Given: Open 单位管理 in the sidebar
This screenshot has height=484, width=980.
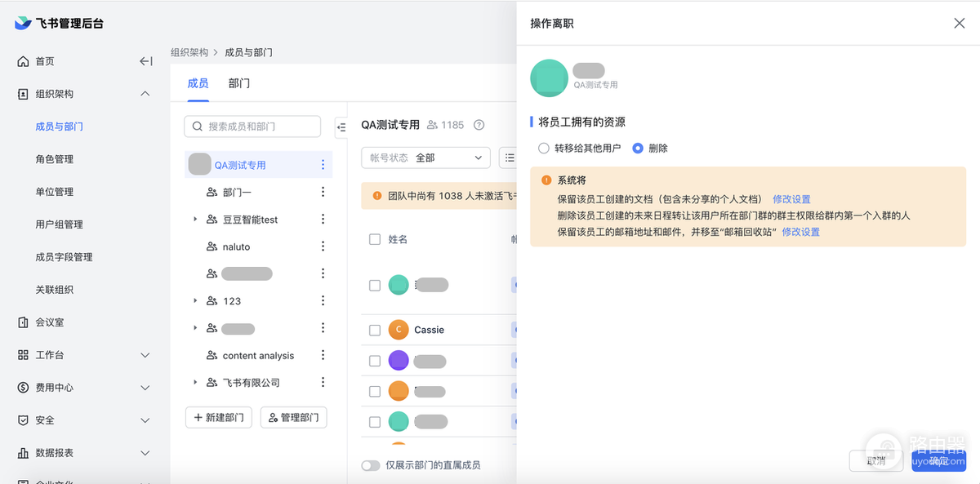Looking at the screenshot, I should pos(55,192).
